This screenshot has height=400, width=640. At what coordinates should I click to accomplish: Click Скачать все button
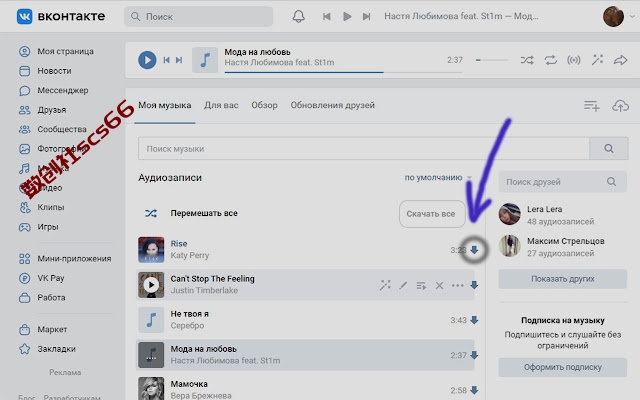point(432,214)
